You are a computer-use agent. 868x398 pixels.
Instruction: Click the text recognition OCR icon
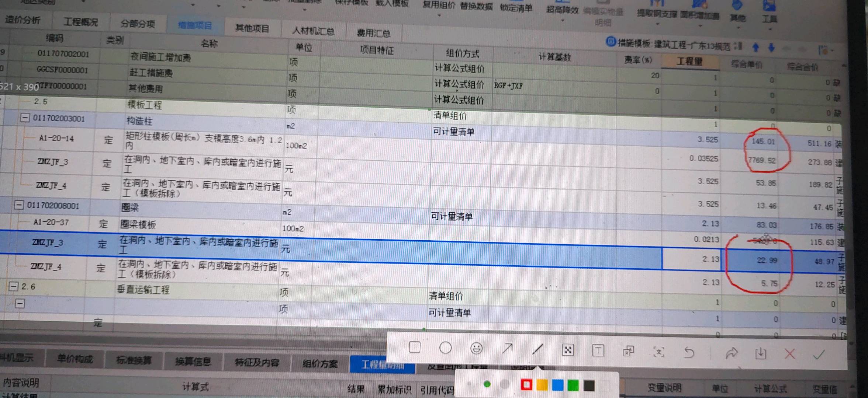pos(658,352)
